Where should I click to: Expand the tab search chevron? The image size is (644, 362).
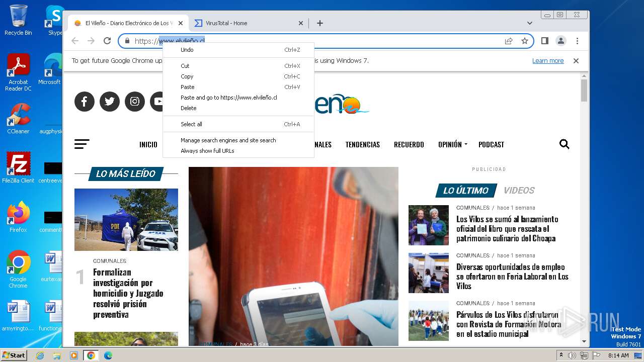click(529, 23)
